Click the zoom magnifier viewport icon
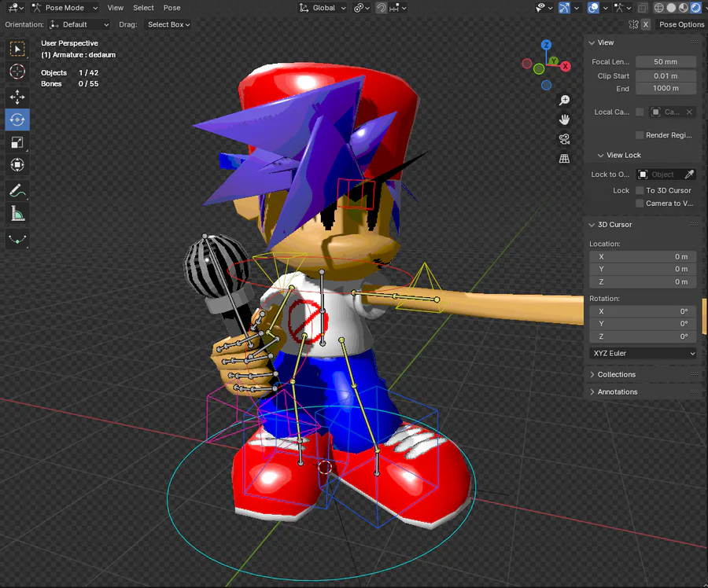 coord(564,100)
